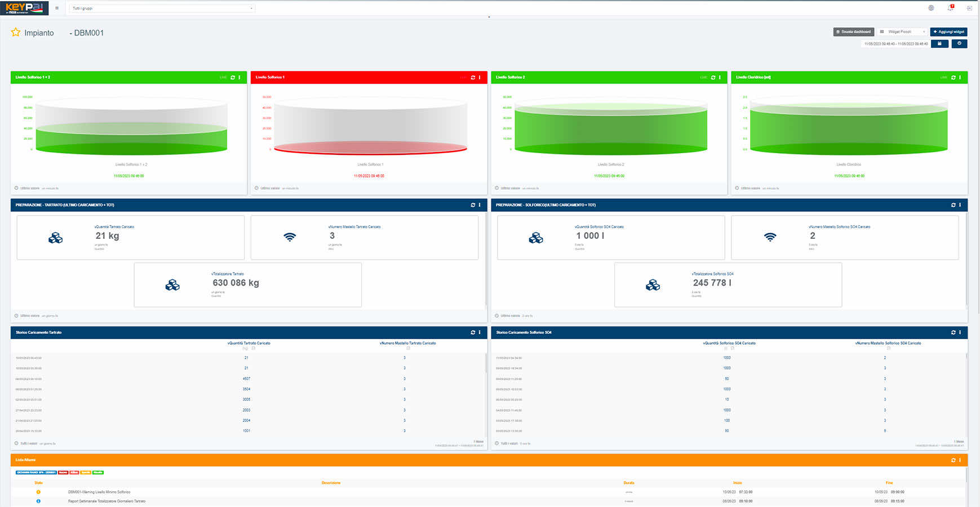Click the red Livello Solforico 1 tank chart
980x507 pixels.
tap(370, 127)
